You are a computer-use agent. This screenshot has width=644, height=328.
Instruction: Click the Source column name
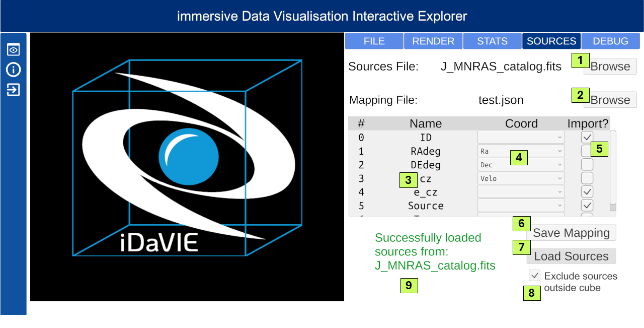[426, 206]
